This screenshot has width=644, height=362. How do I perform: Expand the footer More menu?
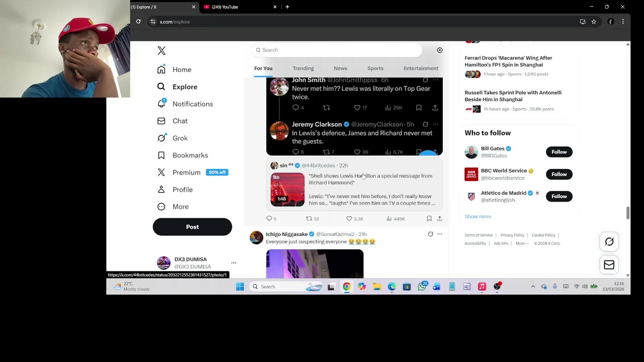(x=522, y=243)
